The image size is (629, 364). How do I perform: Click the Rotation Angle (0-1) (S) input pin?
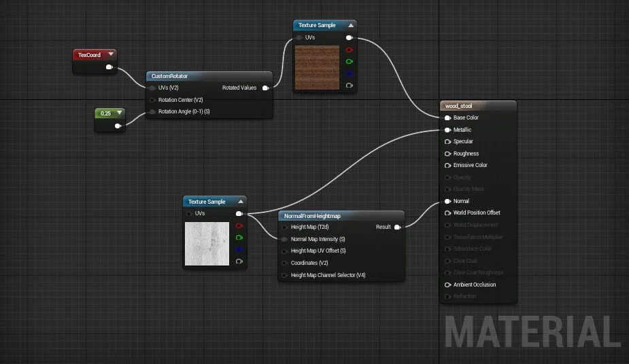pyautogui.click(x=152, y=112)
